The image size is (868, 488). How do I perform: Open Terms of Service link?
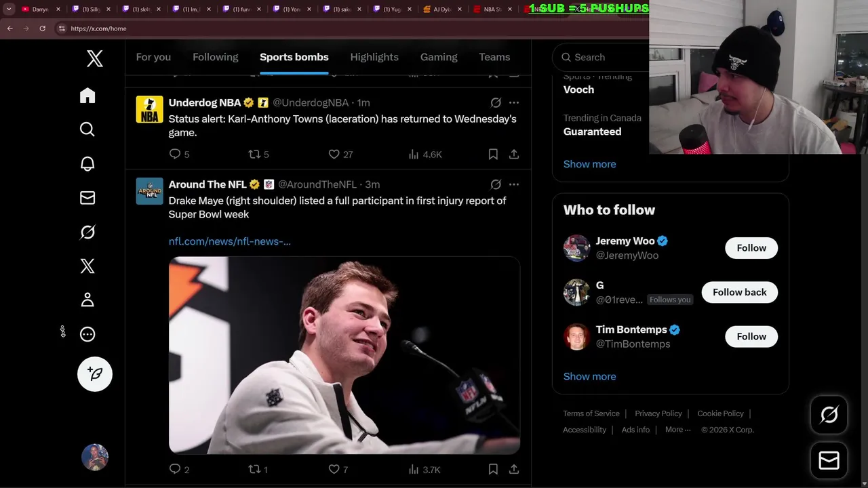[x=591, y=413]
